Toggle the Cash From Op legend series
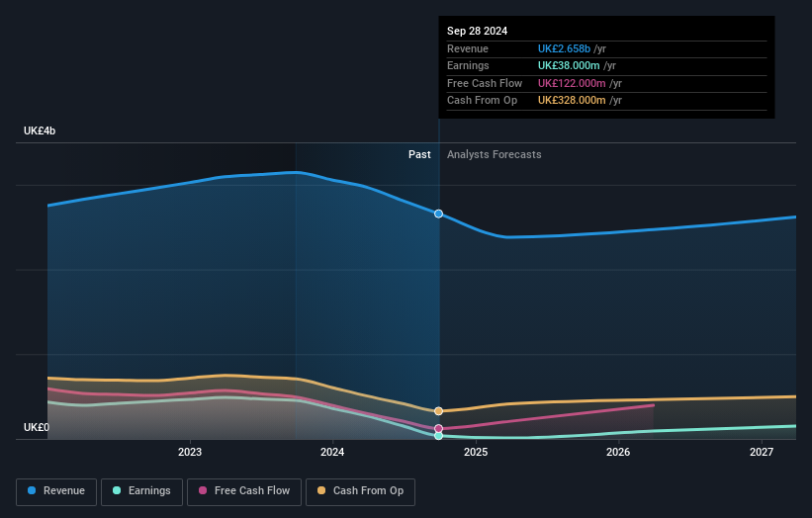 coord(360,491)
